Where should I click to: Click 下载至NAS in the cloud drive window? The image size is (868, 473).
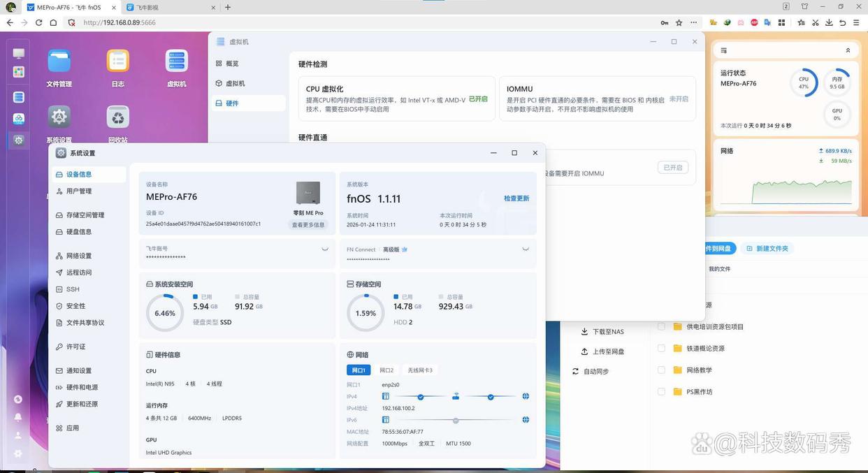pyautogui.click(x=602, y=332)
